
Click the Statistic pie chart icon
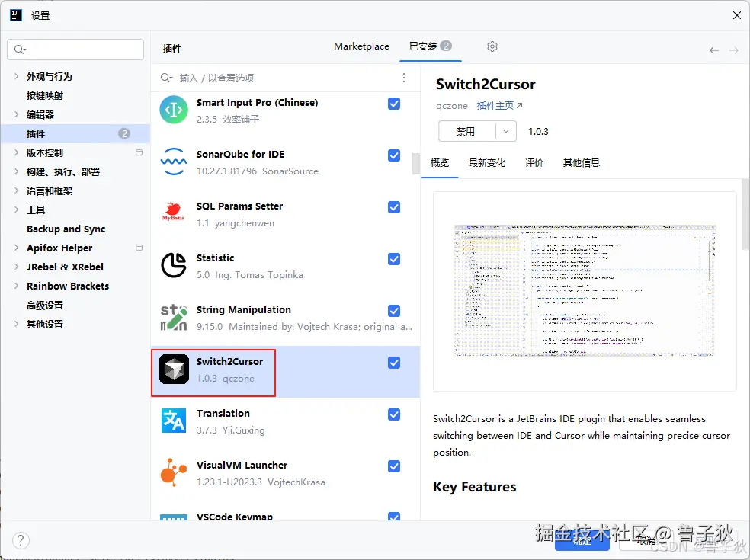(x=174, y=265)
